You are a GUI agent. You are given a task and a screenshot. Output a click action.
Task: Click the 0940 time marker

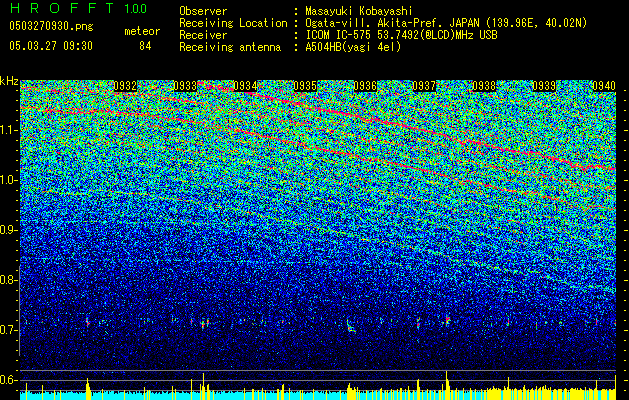pos(604,86)
